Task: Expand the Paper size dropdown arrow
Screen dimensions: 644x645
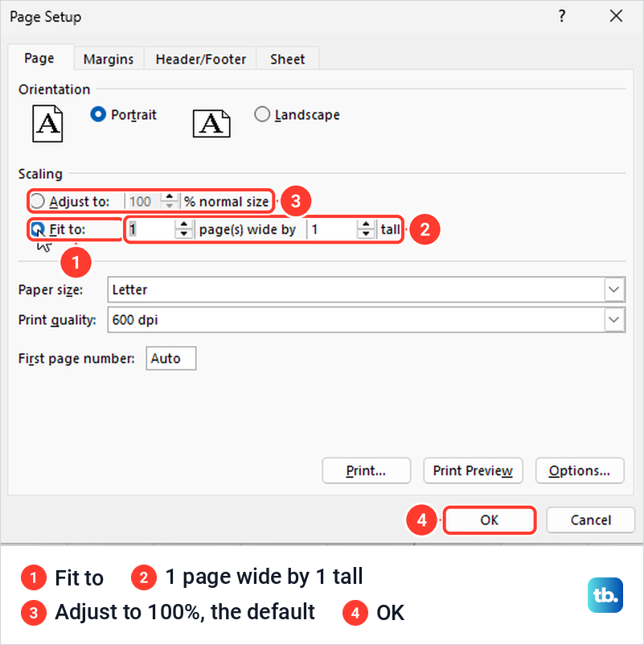Action: [614, 290]
